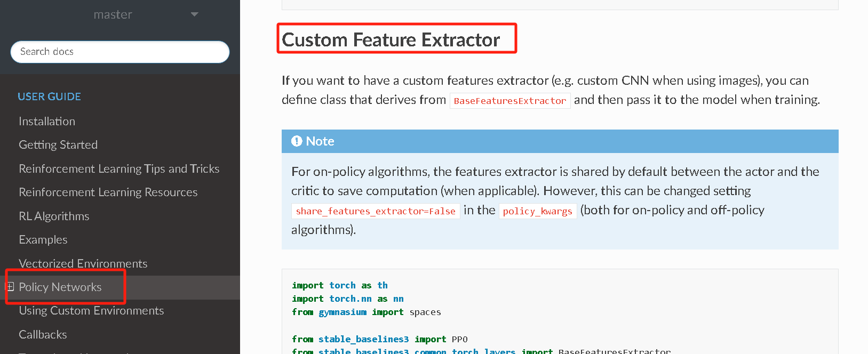Go to Vectorized Environments
The image size is (868, 354).
point(83,263)
